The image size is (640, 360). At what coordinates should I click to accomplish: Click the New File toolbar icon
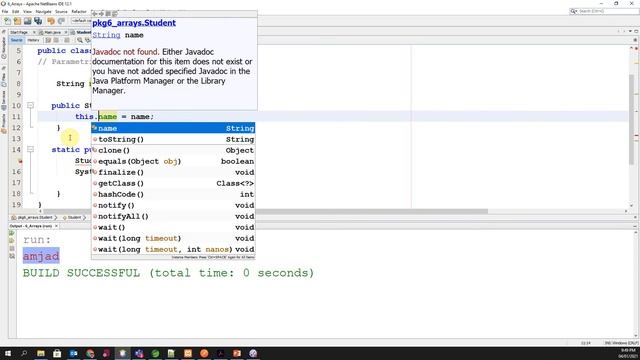pyautogui.click(x=7, y=21)
